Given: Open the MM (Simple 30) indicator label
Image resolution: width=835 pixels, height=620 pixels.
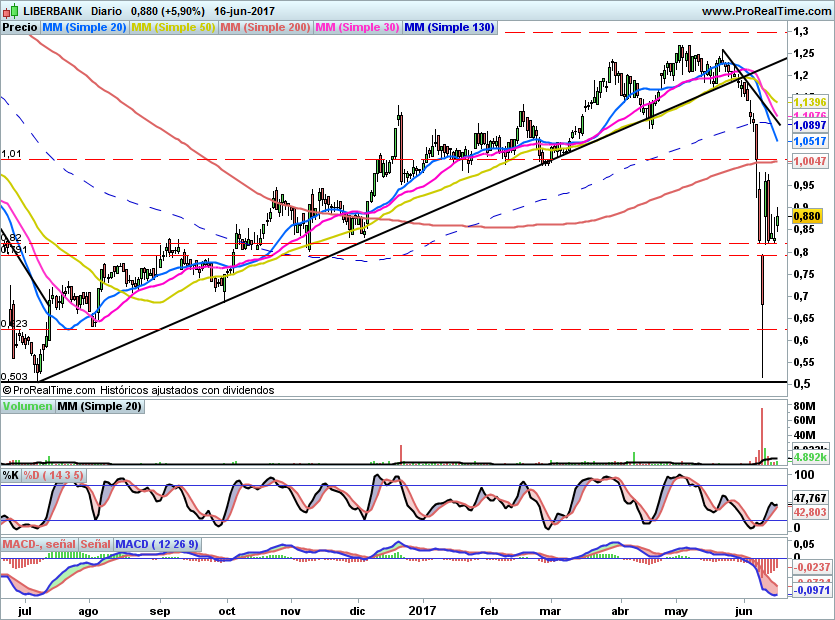Looking at the screenshot, I should click(357, 27).
